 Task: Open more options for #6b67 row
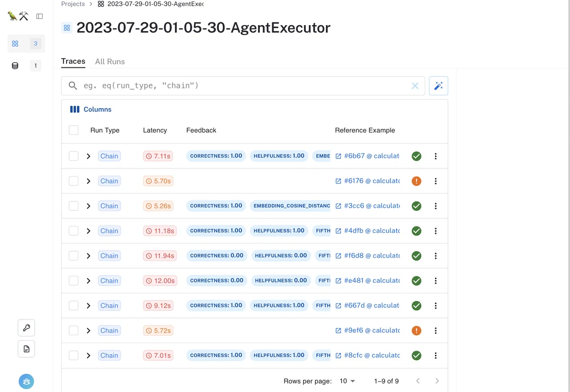point(436,156)
